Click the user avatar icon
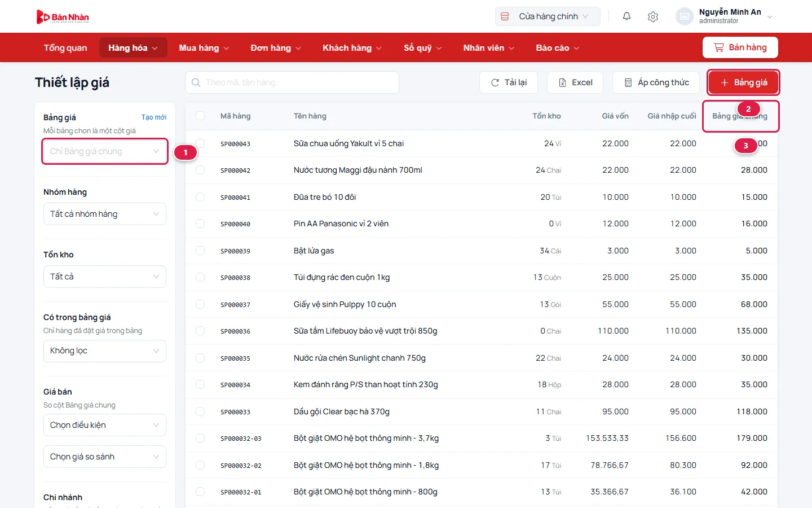 coord(685,16)
